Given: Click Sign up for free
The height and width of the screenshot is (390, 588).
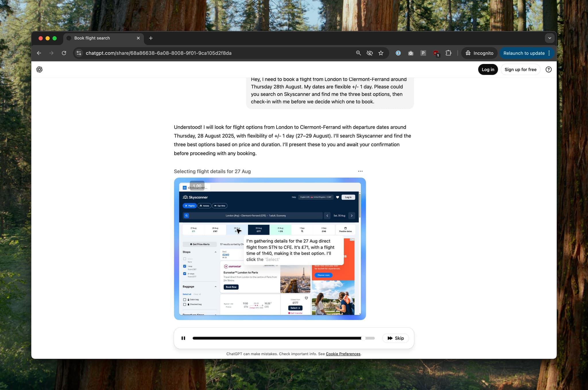Looking at the screenshot, I should click(520, 69).
